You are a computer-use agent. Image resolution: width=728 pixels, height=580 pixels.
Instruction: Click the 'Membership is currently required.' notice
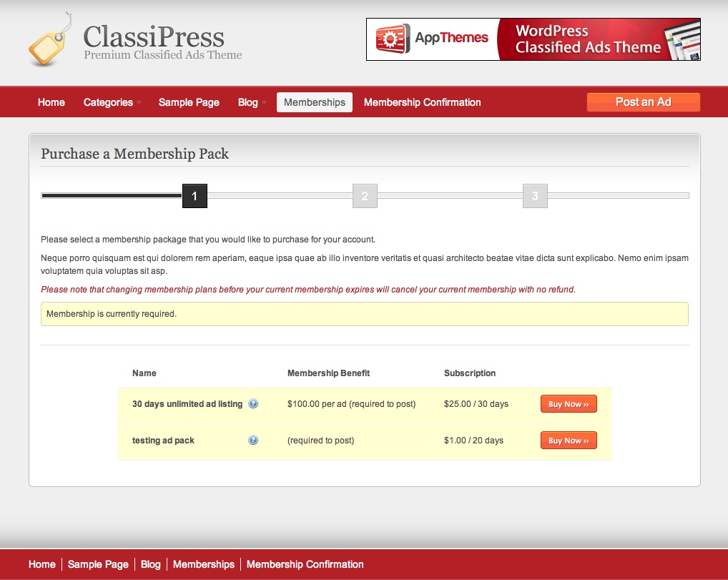(365, 314)
